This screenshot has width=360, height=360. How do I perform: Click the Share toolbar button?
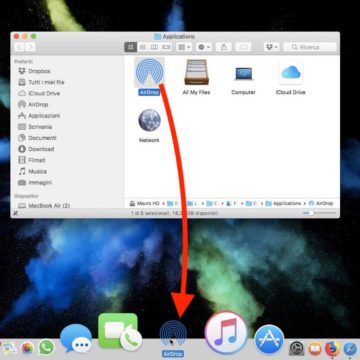(x=224, y=47)
